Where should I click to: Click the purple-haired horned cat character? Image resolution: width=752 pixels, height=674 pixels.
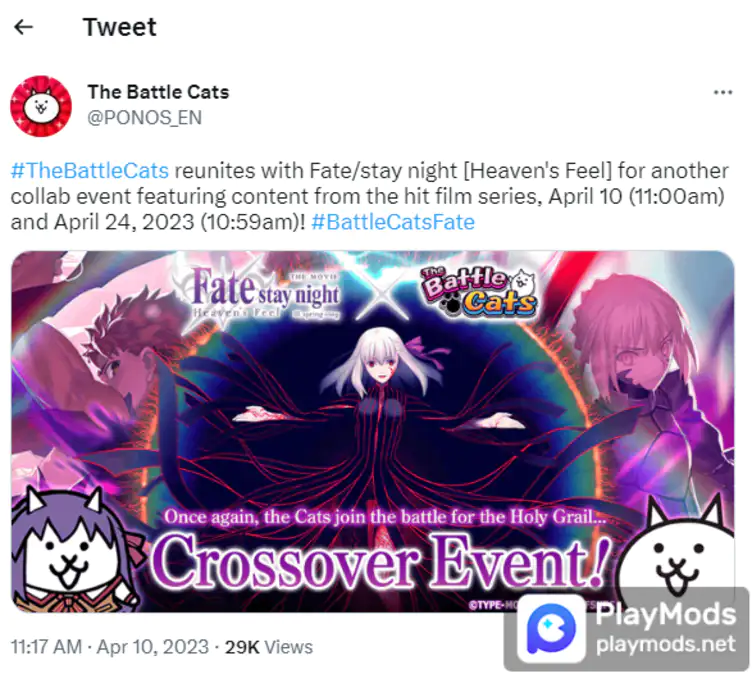73,551
